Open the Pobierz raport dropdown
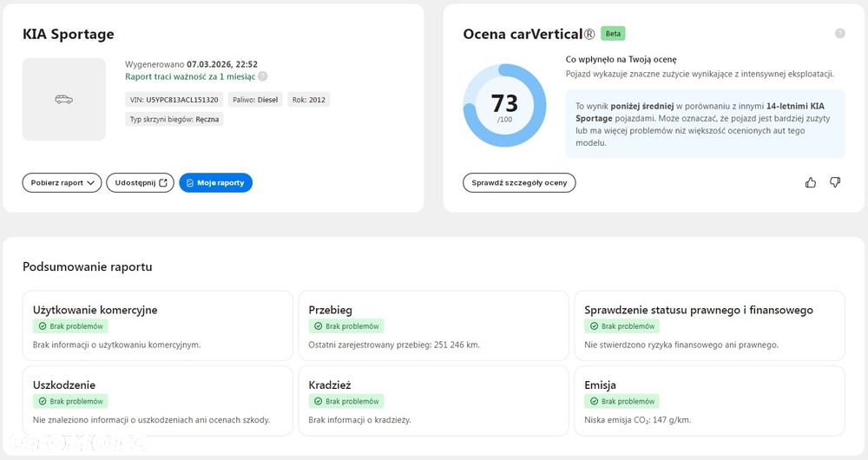This screenshot has height=460, width=868. (62, 182)
